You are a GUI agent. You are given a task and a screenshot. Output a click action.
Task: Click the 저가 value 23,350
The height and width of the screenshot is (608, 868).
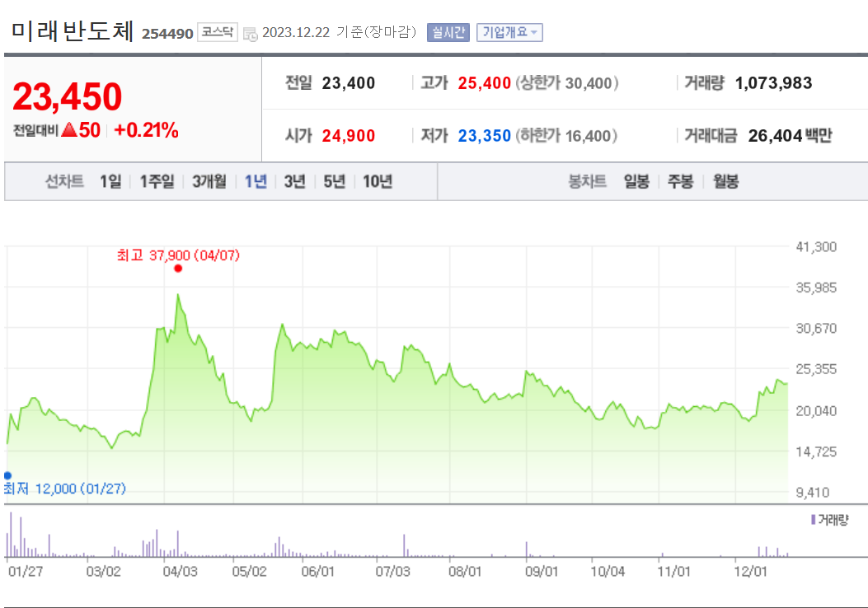pos(484,136)
